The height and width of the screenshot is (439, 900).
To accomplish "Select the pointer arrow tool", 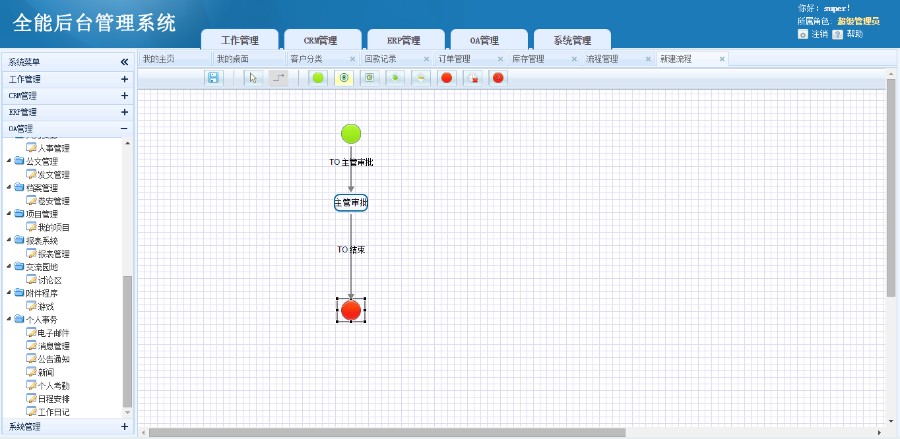I will (x=253, y=78).
